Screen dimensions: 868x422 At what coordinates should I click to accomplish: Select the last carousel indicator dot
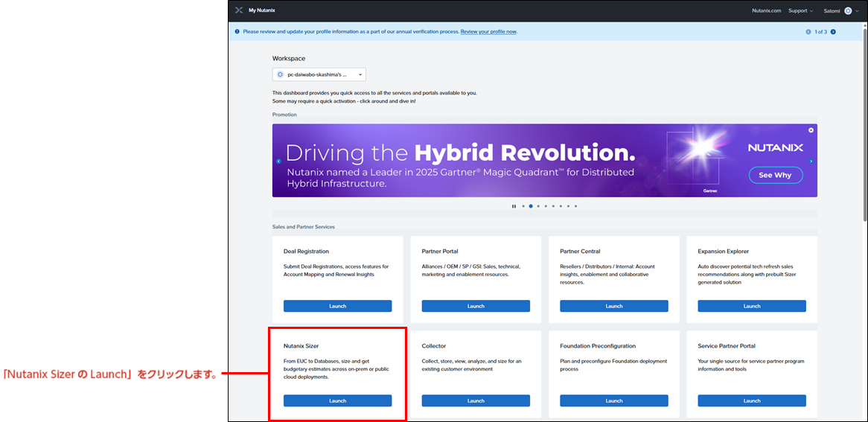coord(575,206)
